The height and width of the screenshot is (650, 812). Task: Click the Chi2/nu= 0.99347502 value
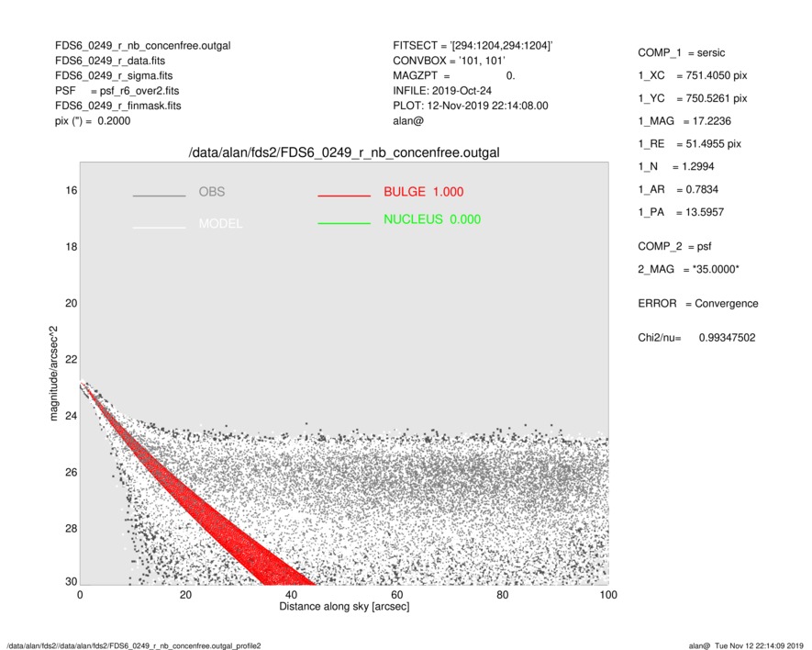tap(696, 338)
